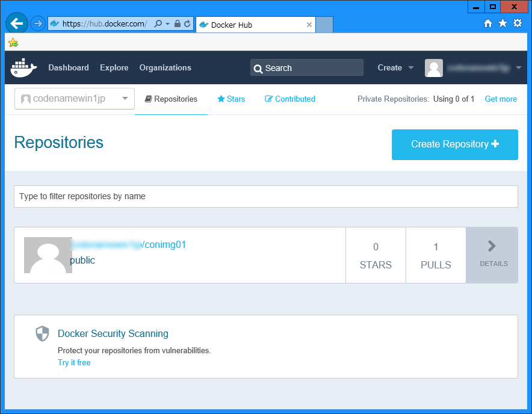
Task: Click the search magnifier icon in navbar
Action: (258, 69)
